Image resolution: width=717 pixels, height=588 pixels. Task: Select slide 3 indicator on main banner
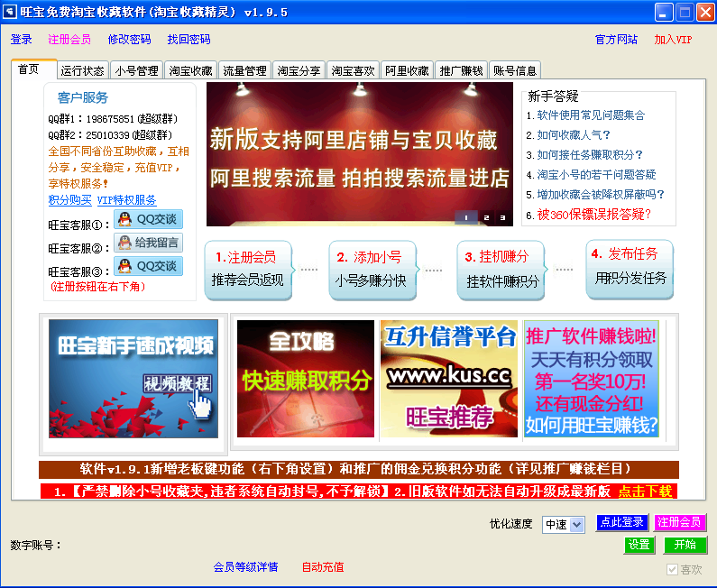click(503, 217)
